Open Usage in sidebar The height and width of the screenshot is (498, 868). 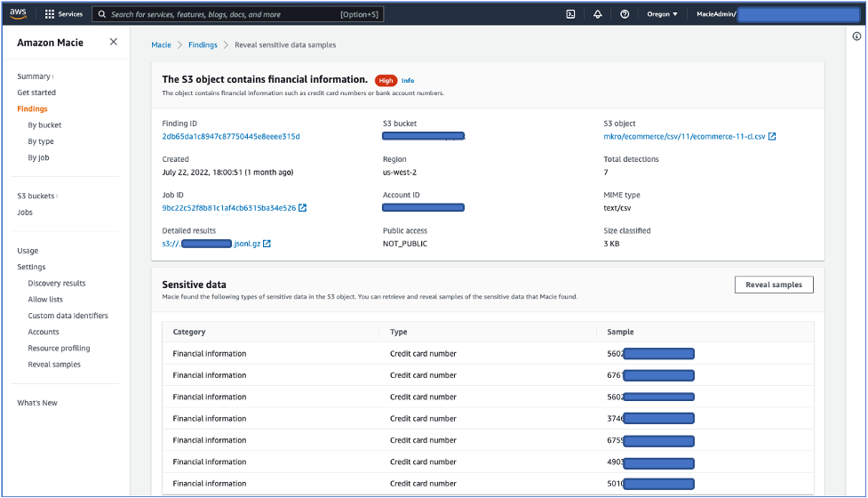coord(28,251)
